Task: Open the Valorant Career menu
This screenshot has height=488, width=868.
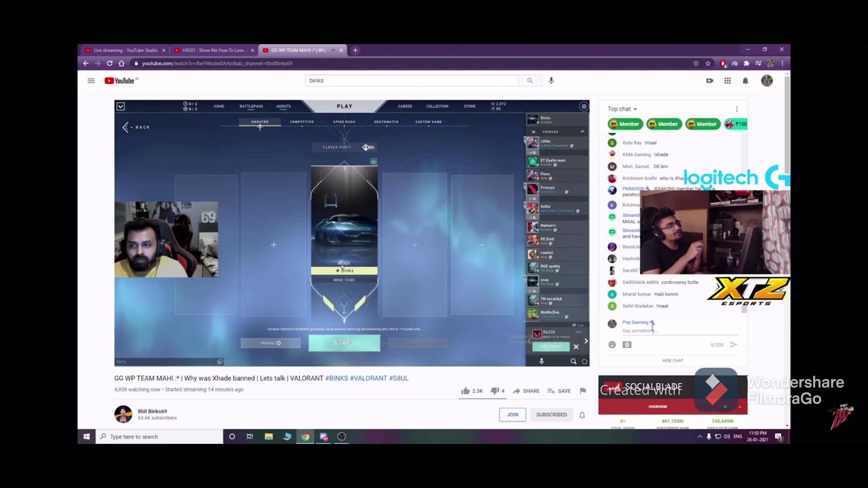Action: coord(405,106)
